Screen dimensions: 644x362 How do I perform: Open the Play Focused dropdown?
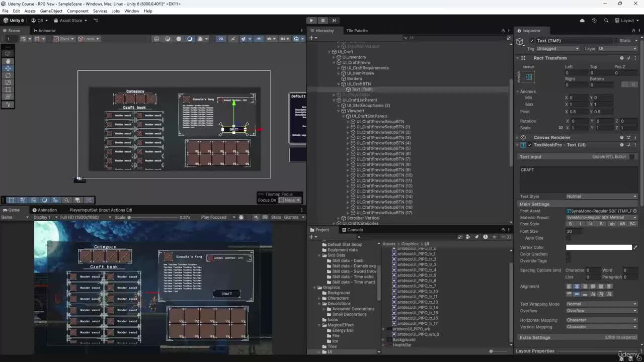point(218,218)
